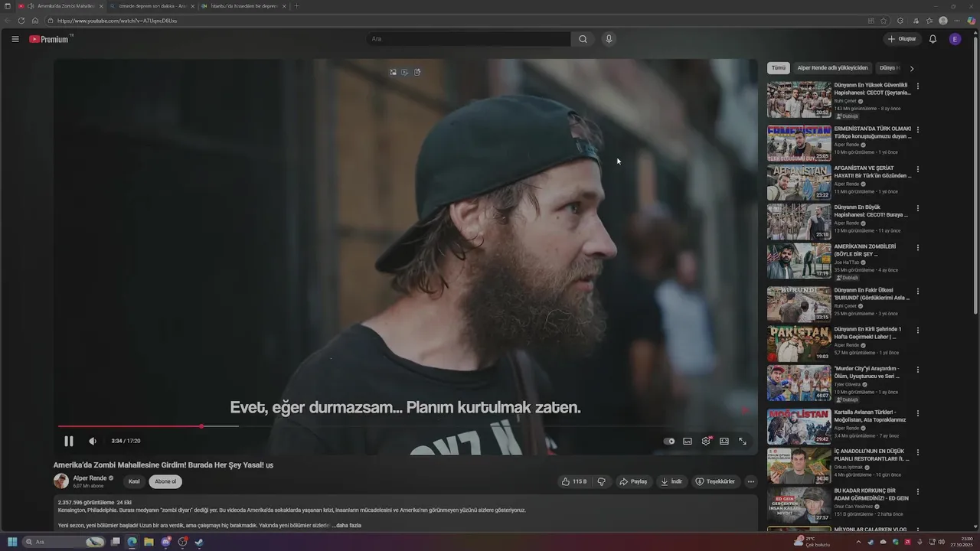Toggle the autoplay switch in player controls
The image size is (980, 551).
click(669, 441)
